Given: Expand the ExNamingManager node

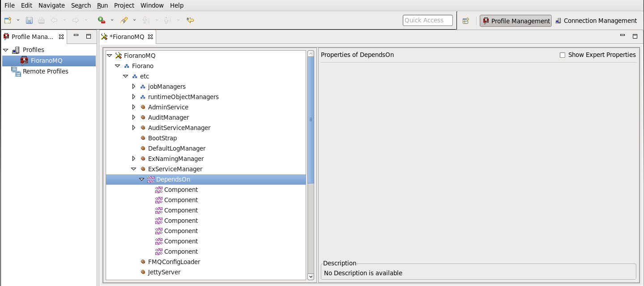Looking at the screenshot, I should tap(134, 159).
